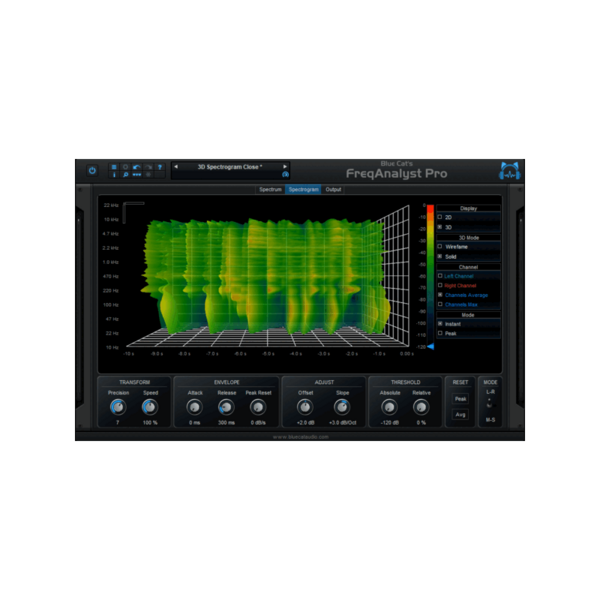Click the magnifier zoom icon

tap(126, 174)
